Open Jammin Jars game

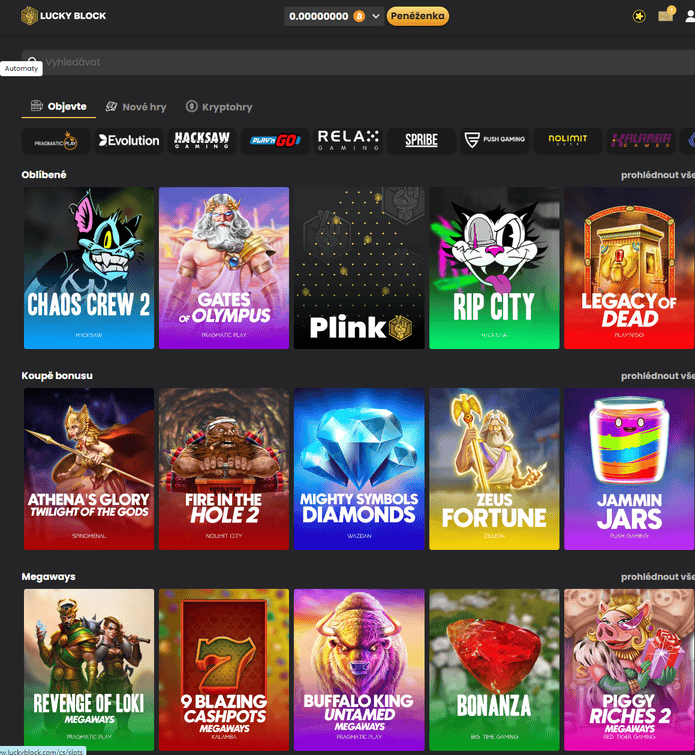(629, 469)
